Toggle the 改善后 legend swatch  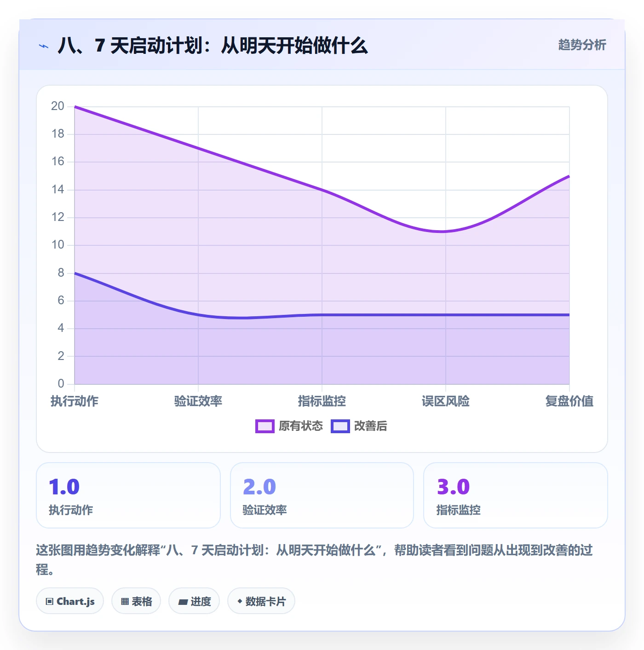[x=340, y=426]
